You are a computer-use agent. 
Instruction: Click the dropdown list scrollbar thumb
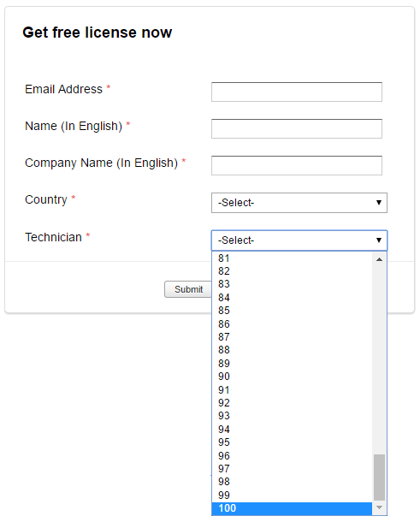coord(379,477)
